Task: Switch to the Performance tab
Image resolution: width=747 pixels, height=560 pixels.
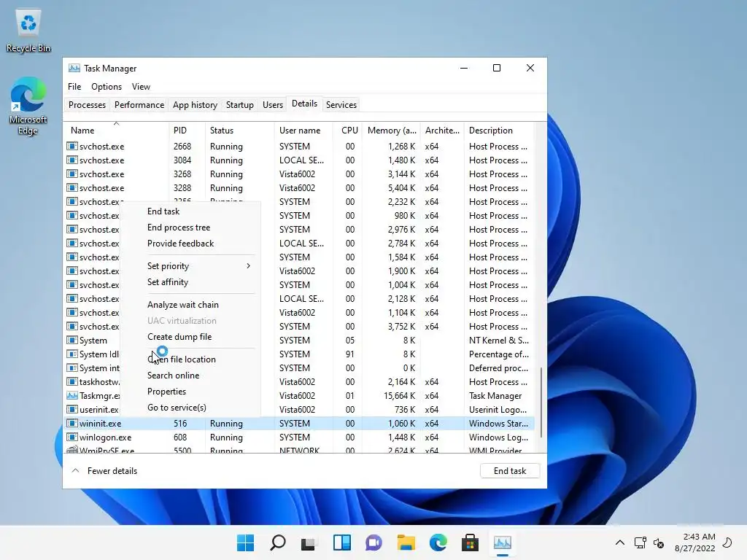Action: click(139, 105)
